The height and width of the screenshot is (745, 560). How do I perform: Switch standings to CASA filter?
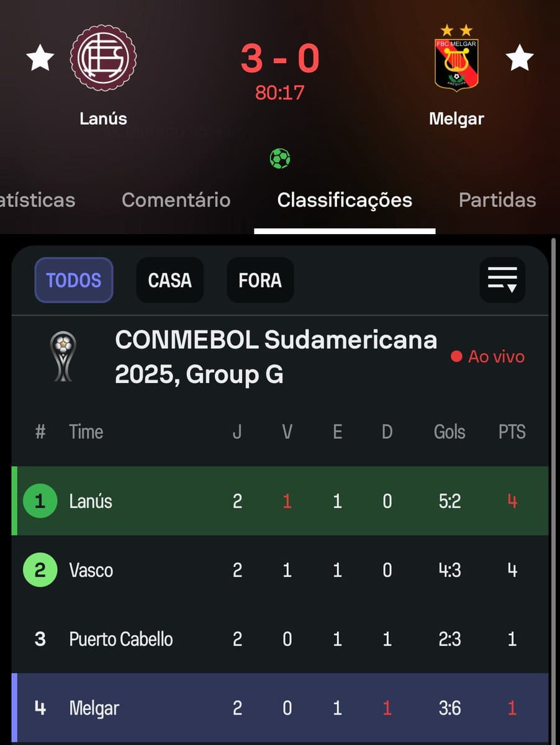click(x=170, y=280)
